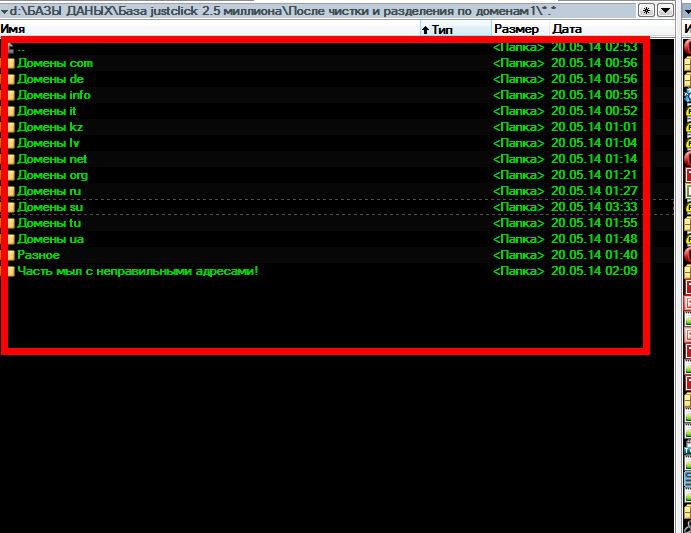Click the Домены org folder icon
Screen dimensions: 691x533
pyautogui.click(x=11, y=175)
